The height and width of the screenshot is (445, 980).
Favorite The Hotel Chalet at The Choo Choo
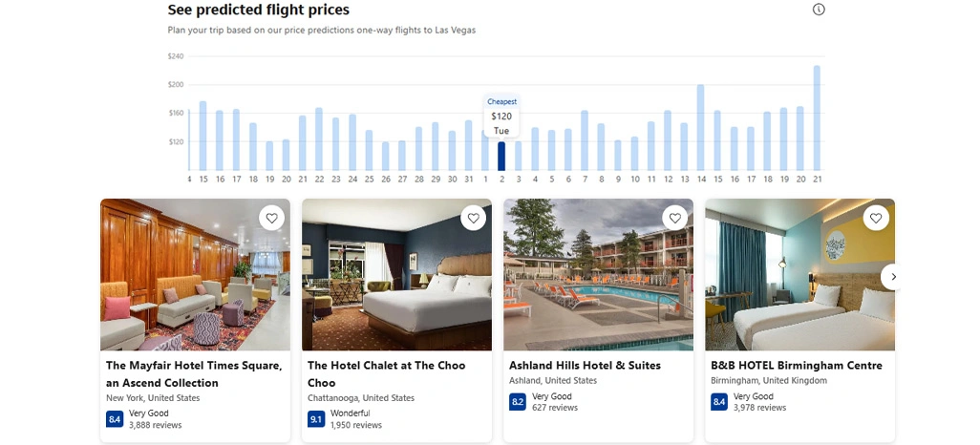click(474, 219)
